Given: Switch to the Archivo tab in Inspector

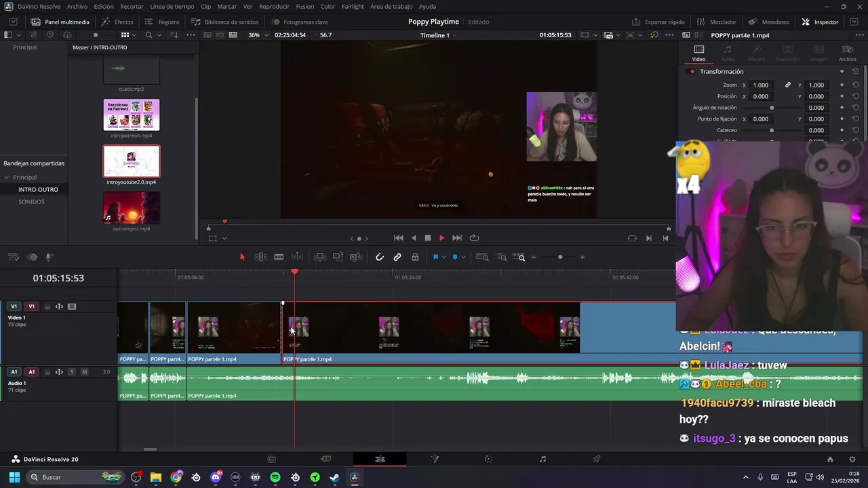Looking at the screenshot, I should (847, 53).
